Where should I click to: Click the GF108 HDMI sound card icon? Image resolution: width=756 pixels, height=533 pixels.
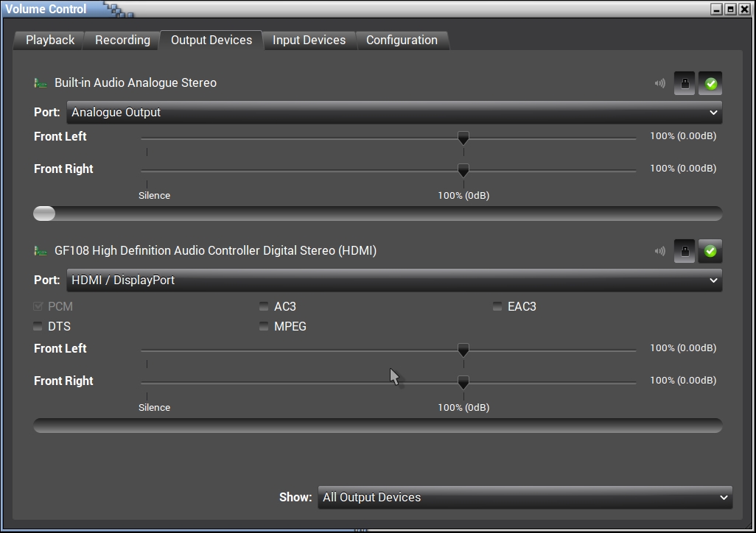41,251
